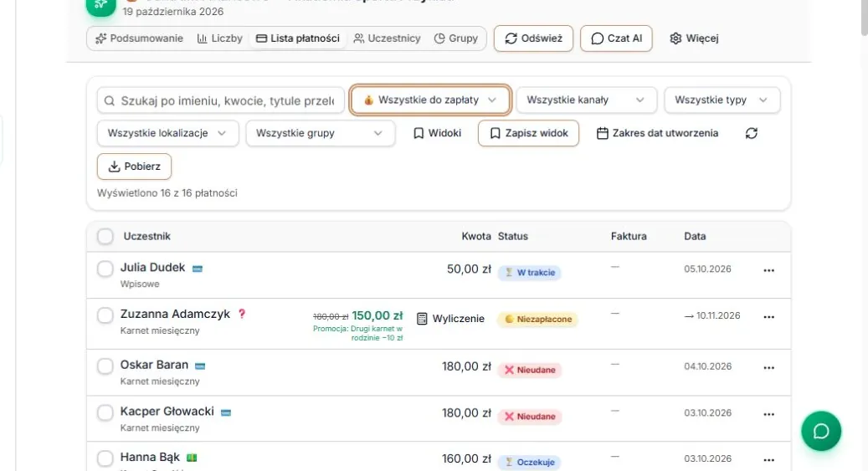
Task: Tick the Hanna Bąk checkbox
Action: 105,458
